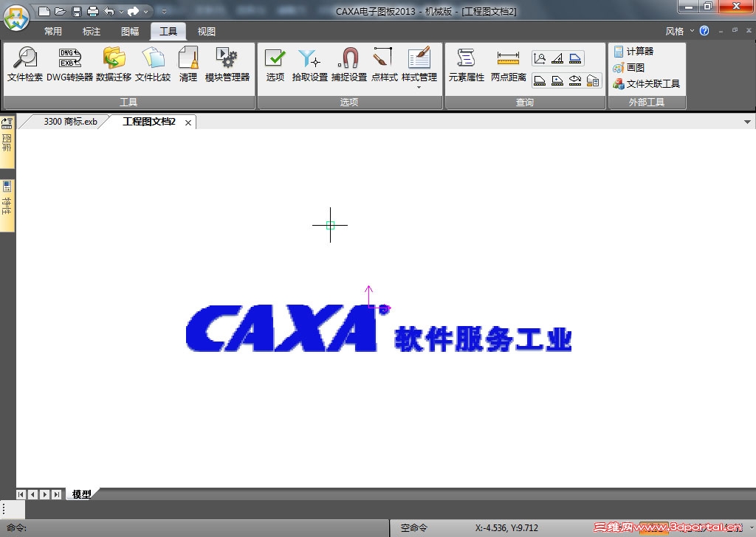Open the document tab list arrow at right
Image resolution: width=756 pixels, height=537 pixels.
(747, 122)
